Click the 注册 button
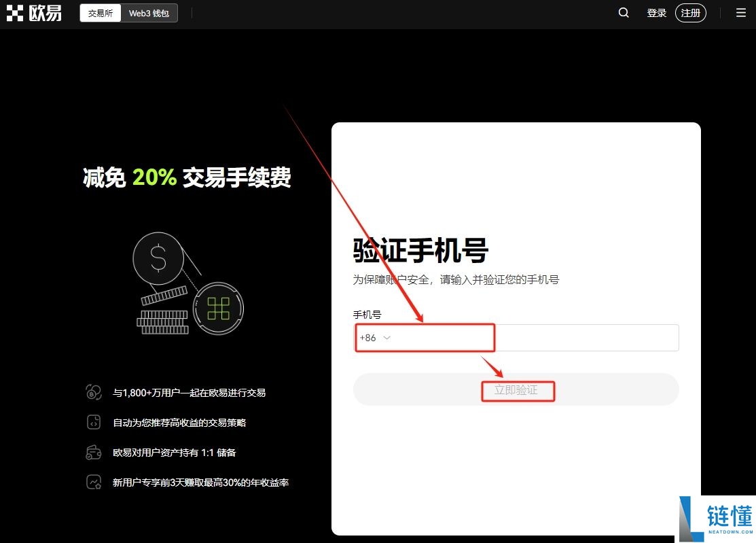The image size is (756, 543). click(x=690, y=12)
